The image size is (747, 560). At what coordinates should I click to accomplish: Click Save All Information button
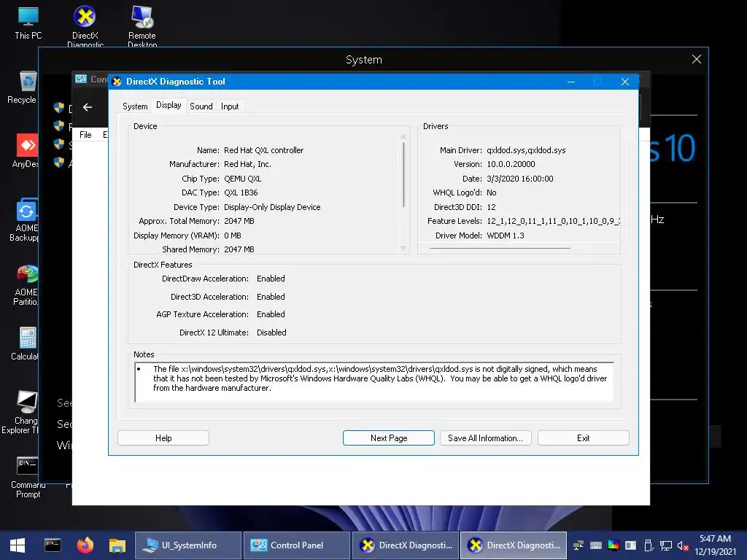tap(485, 438)
